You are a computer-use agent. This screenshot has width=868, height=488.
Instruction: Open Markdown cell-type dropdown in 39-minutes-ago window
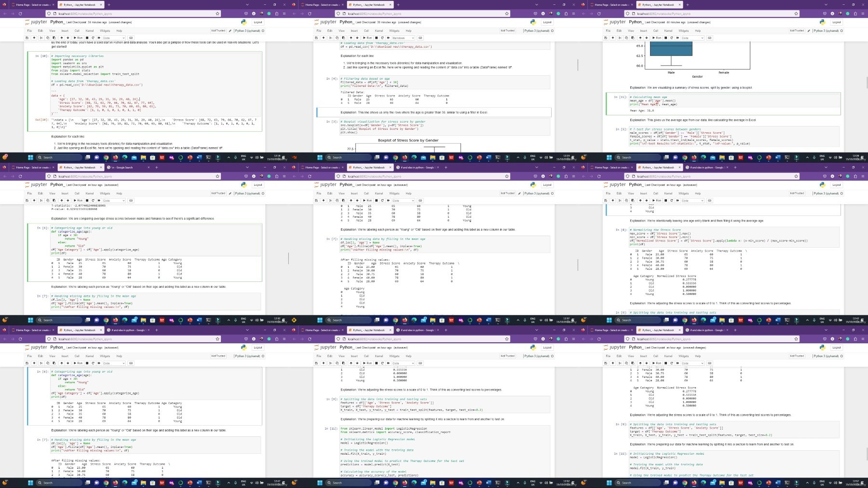404,38
